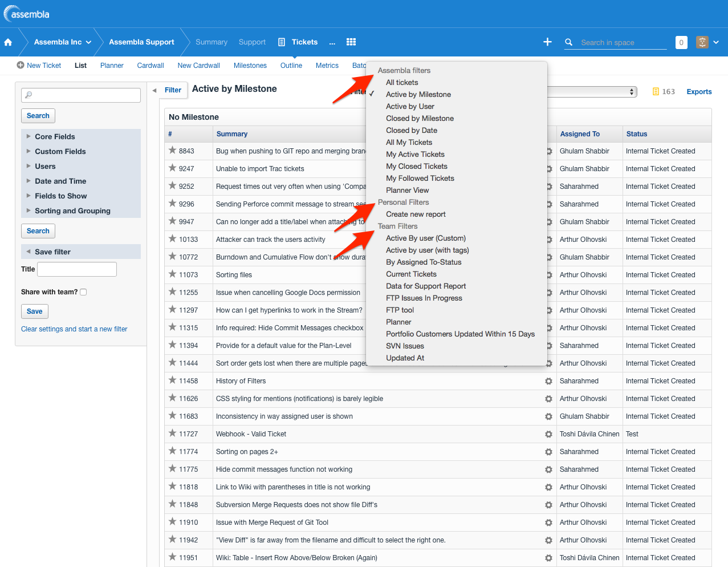The image size is (728, 567).
Task: Expand the Core Fields section
Action: 81,136
